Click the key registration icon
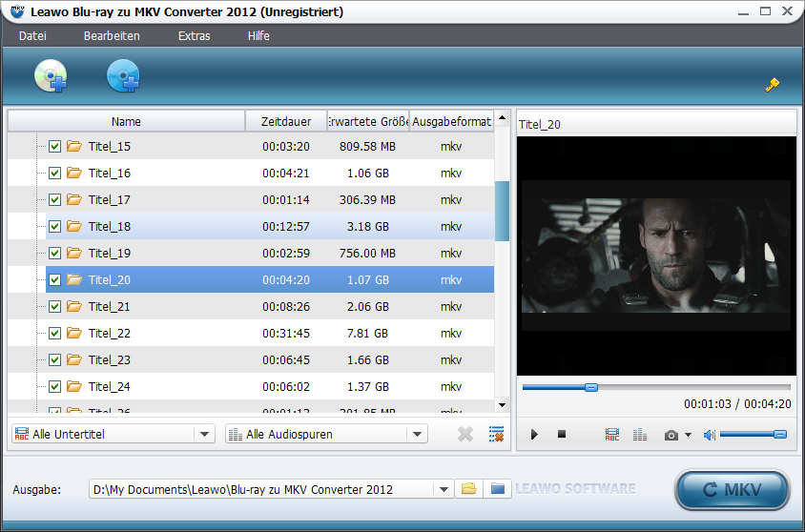 [772, 85]
